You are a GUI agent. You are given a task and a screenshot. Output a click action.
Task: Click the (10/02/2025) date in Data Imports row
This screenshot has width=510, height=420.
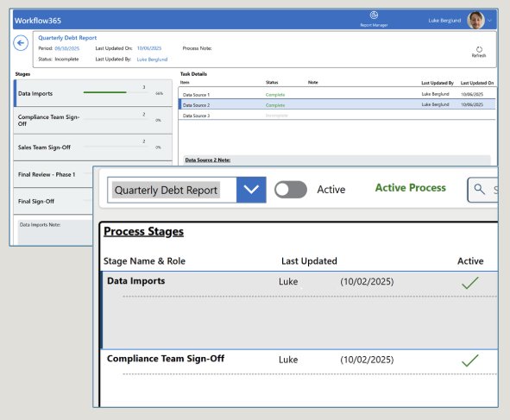(x=367, y=281)
